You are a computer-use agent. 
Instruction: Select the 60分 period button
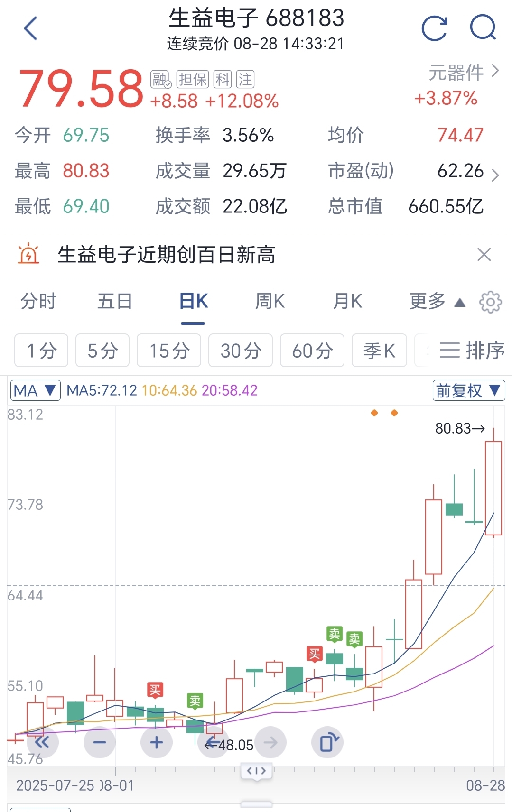coord(312,351)
